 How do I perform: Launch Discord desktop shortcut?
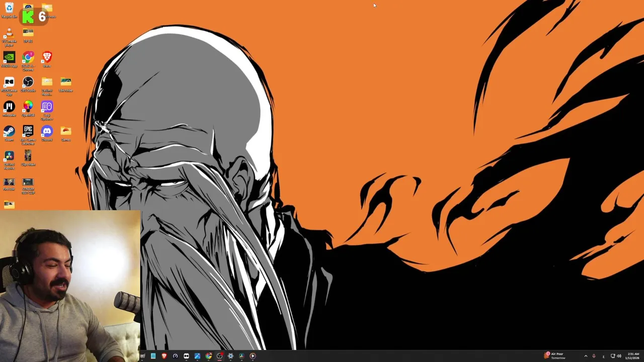pyautogui.click(x=47, y=133)
